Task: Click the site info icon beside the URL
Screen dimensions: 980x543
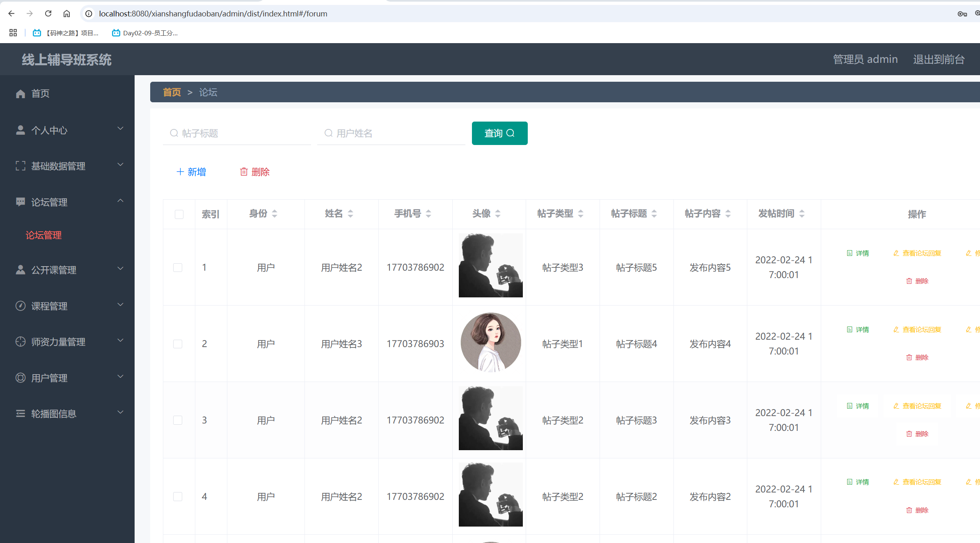Action: (x=88, y=14)
